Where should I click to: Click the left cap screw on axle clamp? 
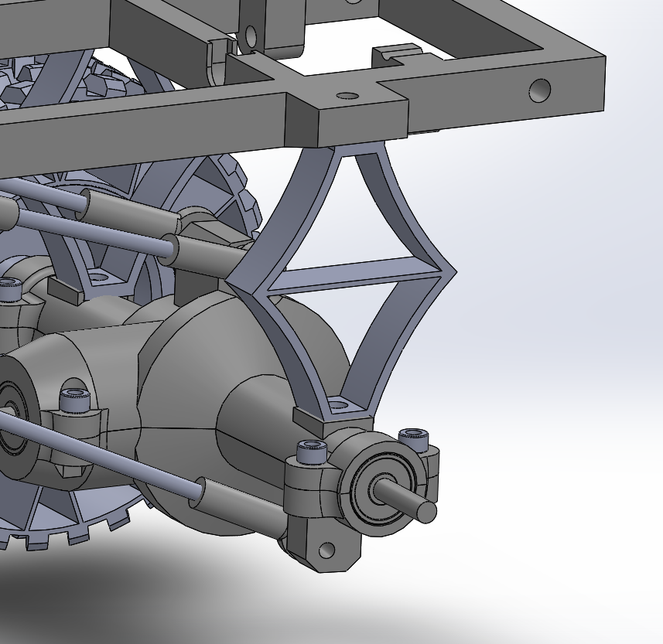point(312,452)
